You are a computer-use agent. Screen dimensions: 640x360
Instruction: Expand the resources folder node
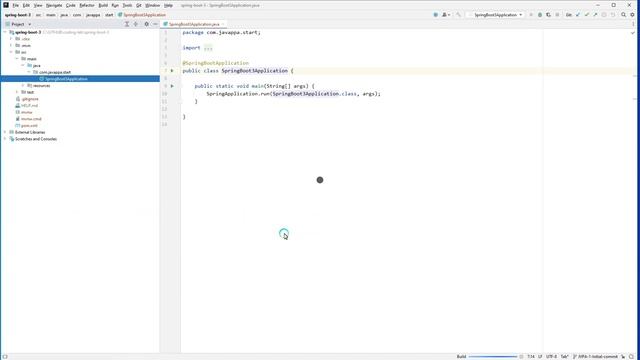(23, 86)
